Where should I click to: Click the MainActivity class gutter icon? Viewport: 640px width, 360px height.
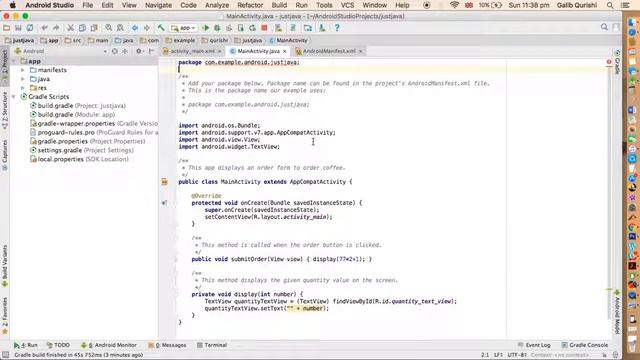(164, 182)
